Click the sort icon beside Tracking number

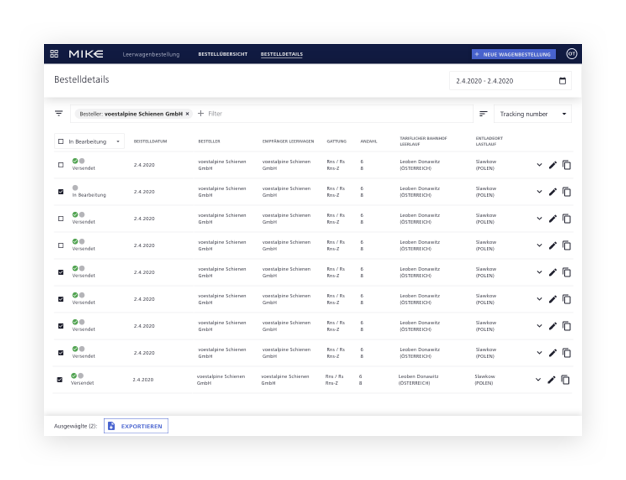(483, 114)
